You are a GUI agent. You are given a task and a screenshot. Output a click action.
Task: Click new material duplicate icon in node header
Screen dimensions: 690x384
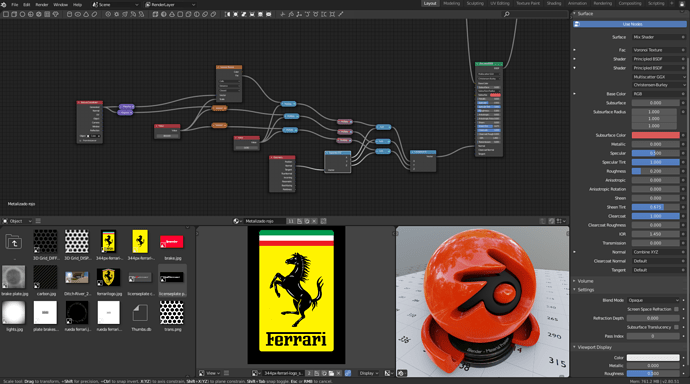click(307, 221)
